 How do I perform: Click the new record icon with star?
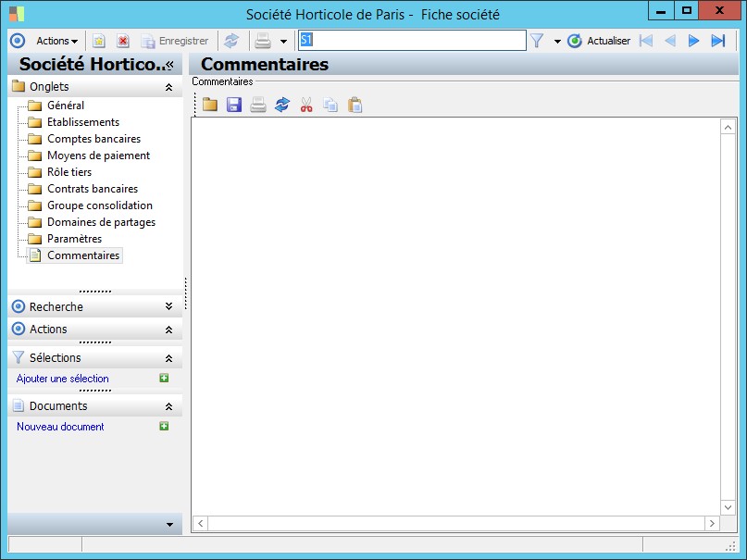pos(99,41)
